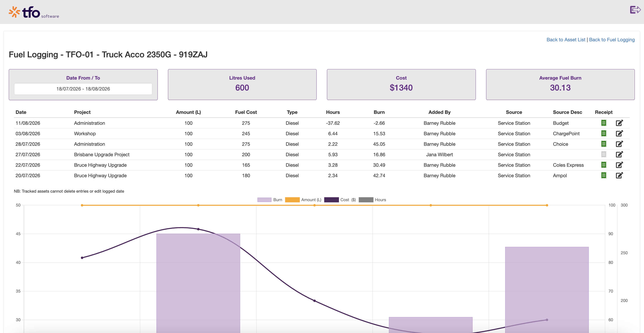Image resolution: width=644 pixels, height=333 pixels.
Task: Open receipt for 28/07/2026 Choice entry
Action: click(x=604, y=144)
